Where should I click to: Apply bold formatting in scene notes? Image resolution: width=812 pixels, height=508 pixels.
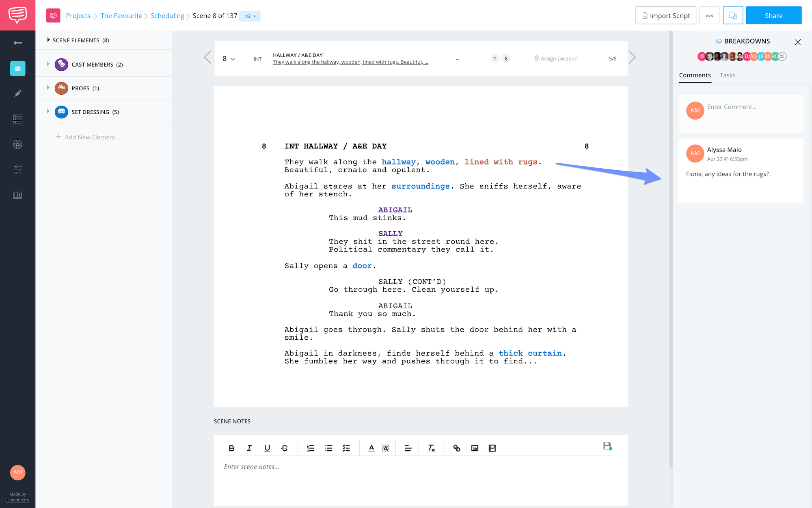point(231,448)
